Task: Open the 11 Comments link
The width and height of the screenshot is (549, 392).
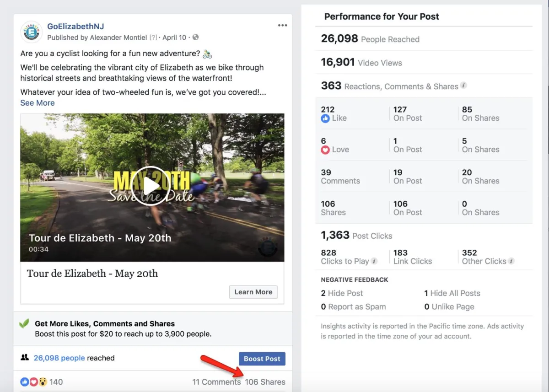Action: [216, 382]
